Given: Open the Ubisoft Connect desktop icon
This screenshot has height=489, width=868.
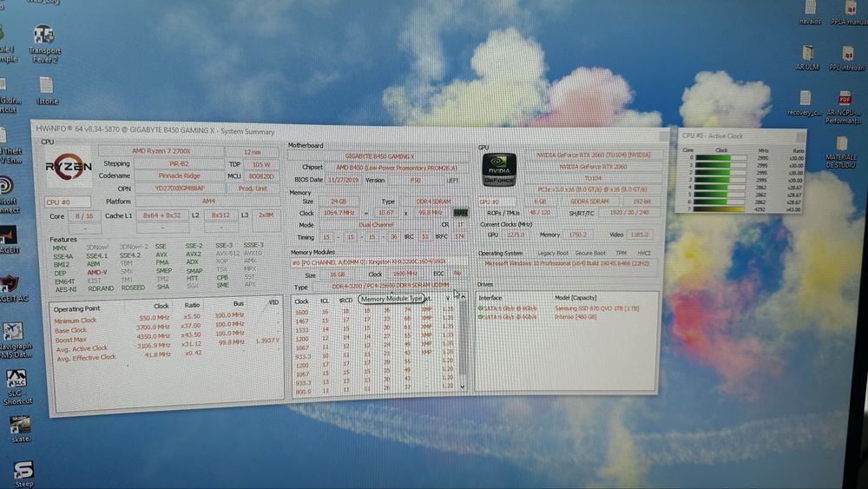Looking at the screenshot, I should click(8, 195).
